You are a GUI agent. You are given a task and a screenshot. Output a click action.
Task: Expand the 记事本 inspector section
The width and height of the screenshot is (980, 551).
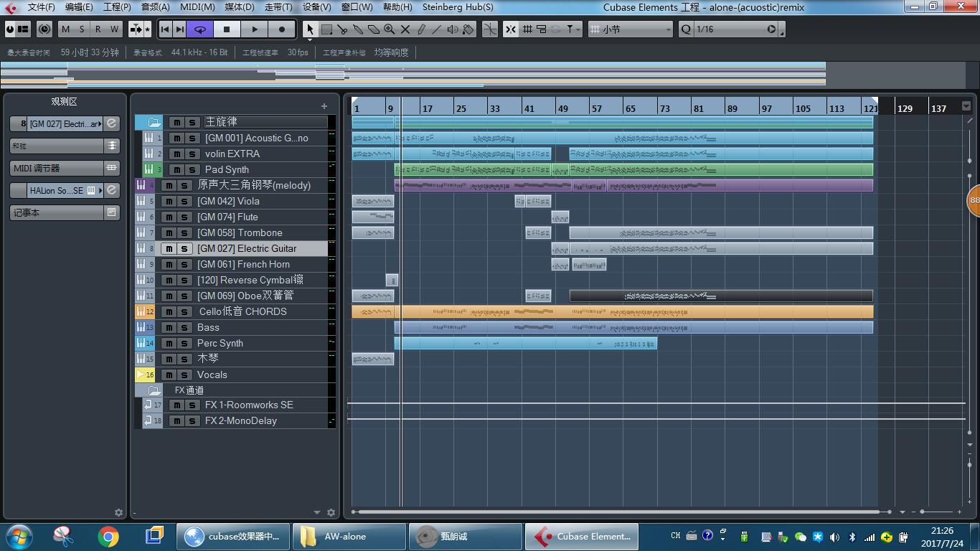coord(64,212)
